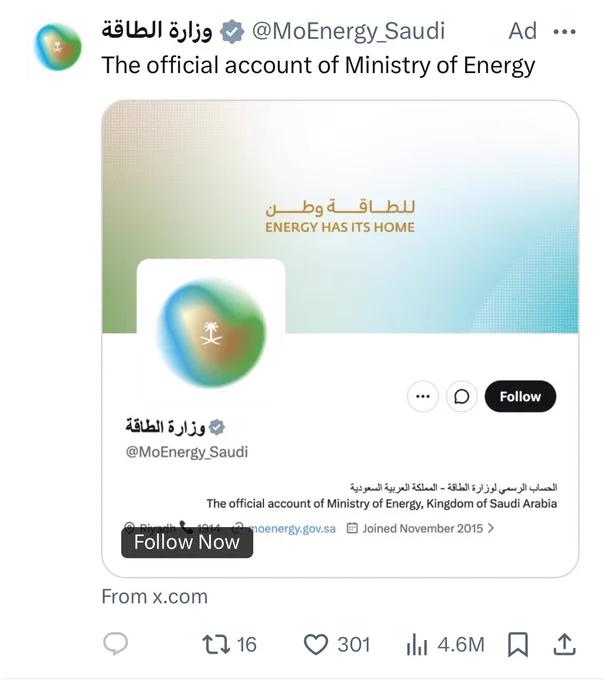Viewport: 606px width, 680px height.
Task: Open the moenergy.gov.sa website link
Action: point(291,529)
